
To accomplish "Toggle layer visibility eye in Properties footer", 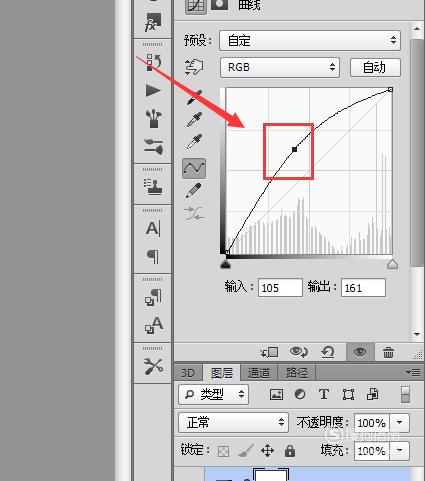I will pyautogui.click(x=360, y=352).
